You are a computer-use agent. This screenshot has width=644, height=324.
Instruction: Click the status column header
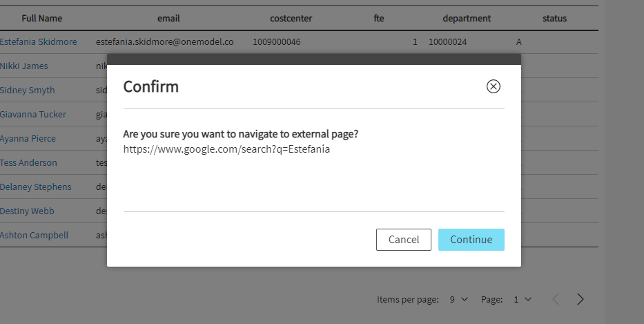(554, 18)
